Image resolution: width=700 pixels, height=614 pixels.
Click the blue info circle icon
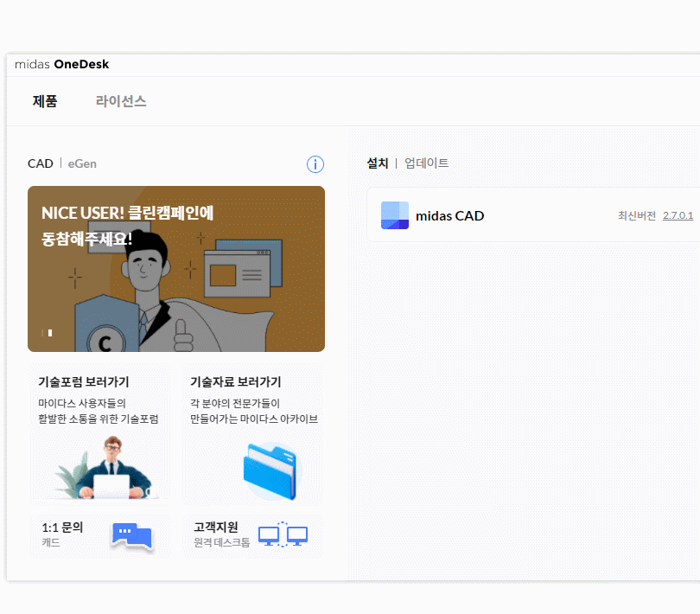tap(315, 164)
